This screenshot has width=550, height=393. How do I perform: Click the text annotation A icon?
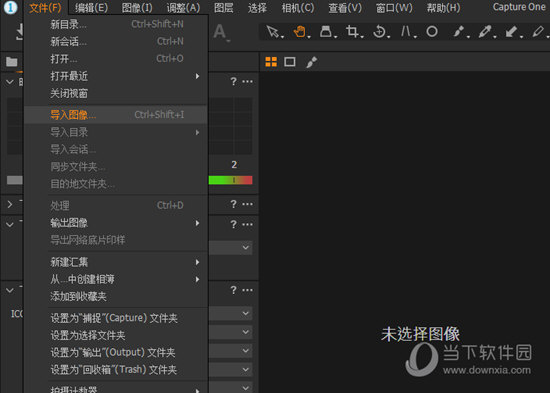220,32
